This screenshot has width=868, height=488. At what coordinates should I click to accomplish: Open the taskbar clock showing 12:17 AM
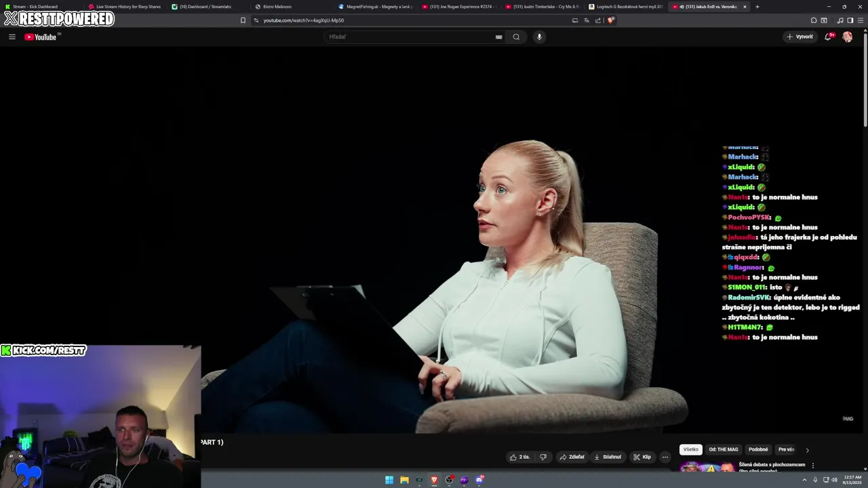[x=852, y=480]
